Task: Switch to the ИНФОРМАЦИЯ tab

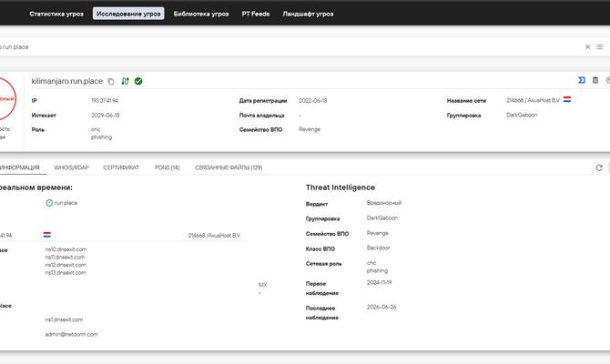Action: pyautogui.click(x=19, y=167)
